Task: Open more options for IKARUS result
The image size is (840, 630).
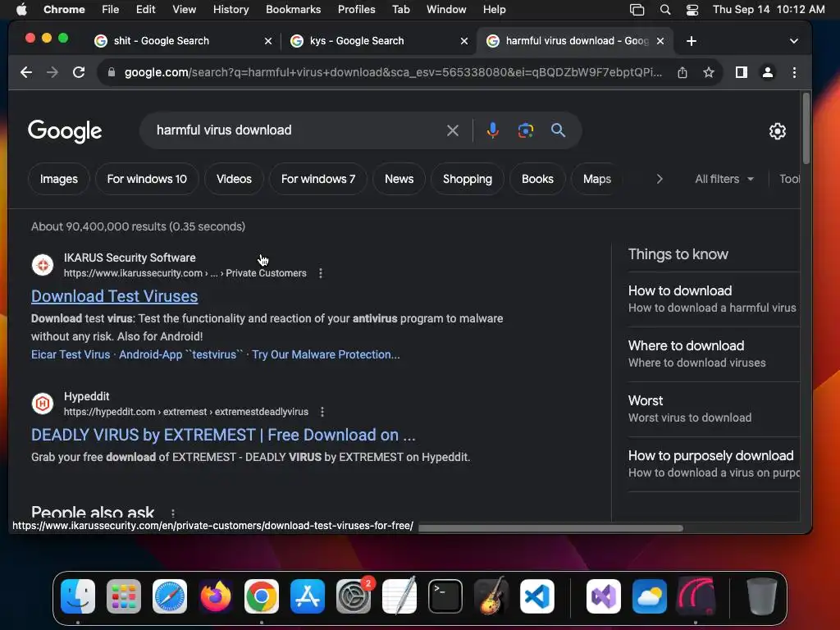Action: (321, 273)
